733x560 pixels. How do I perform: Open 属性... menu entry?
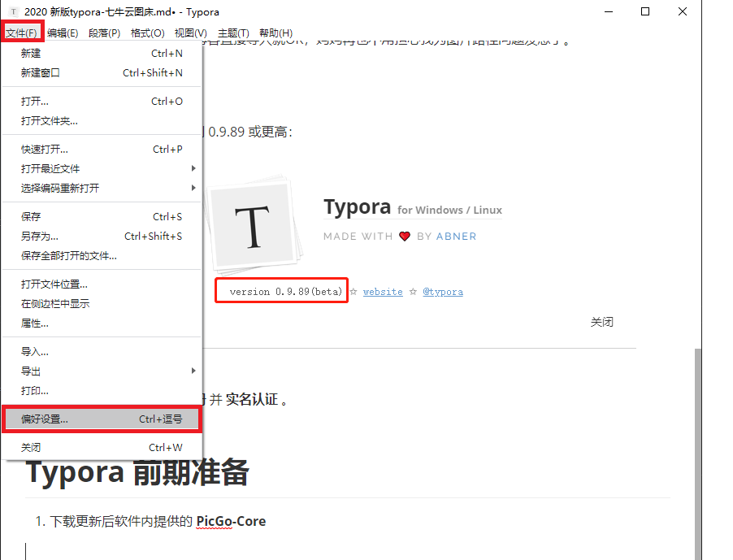102,323
